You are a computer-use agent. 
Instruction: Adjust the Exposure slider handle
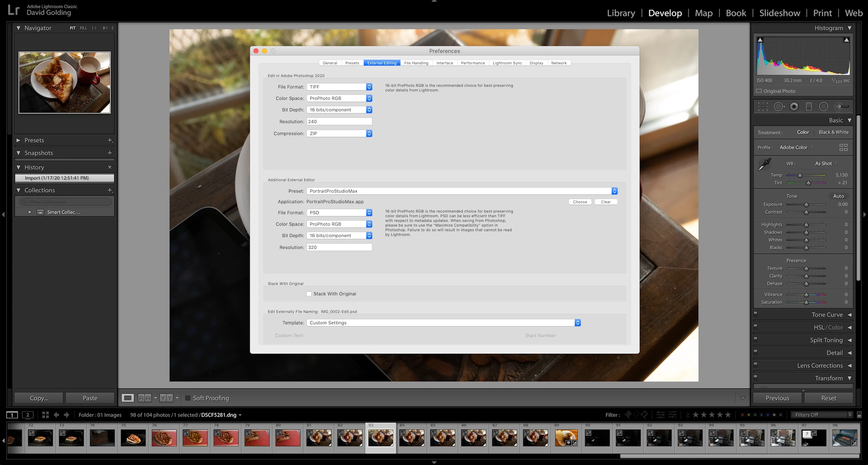click(x=806, y=205)
